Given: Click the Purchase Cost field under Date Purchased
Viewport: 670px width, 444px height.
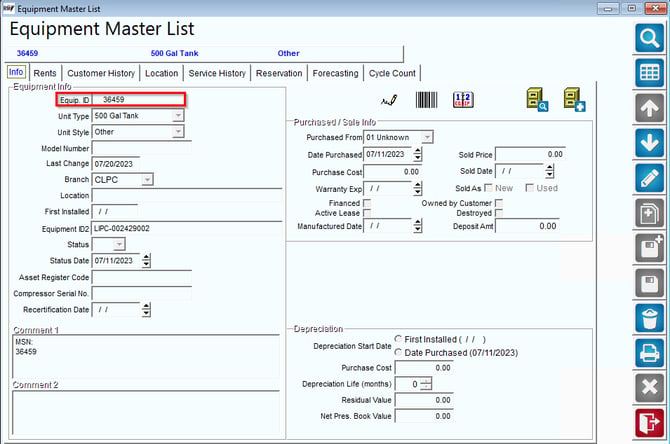Looking at the screenshot, I should [392, 172].
